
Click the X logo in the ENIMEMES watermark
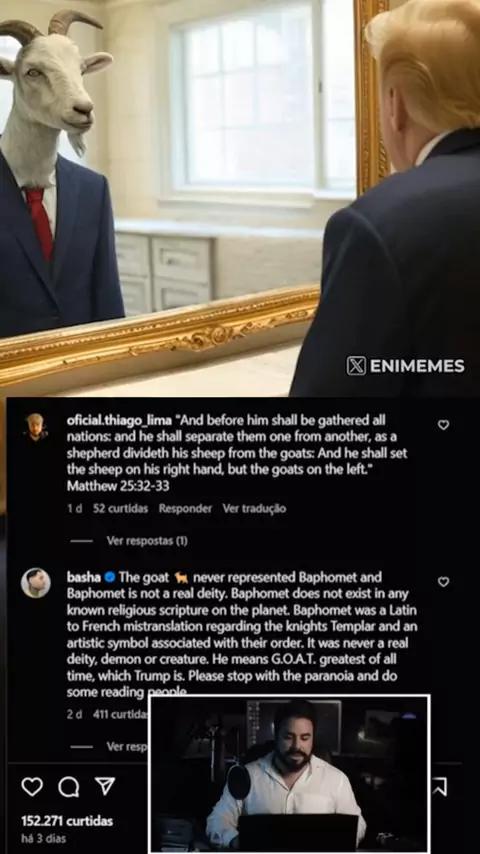pos(356,365)
